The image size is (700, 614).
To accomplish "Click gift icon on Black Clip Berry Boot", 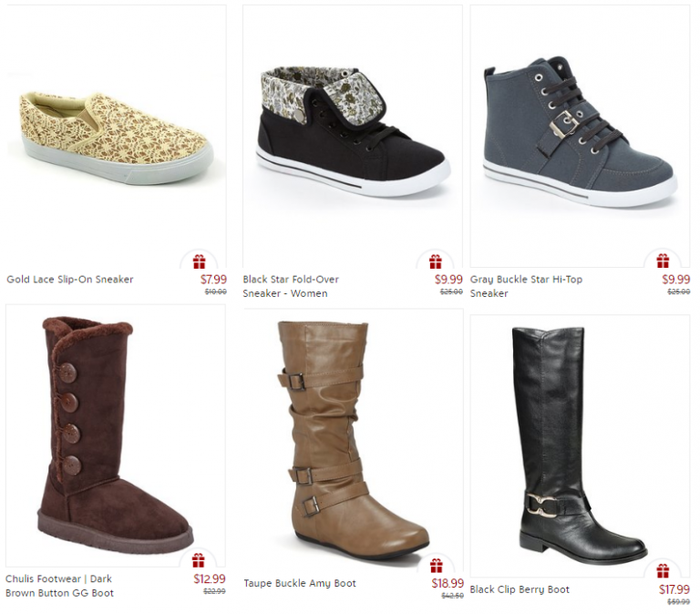I will 663,570.
